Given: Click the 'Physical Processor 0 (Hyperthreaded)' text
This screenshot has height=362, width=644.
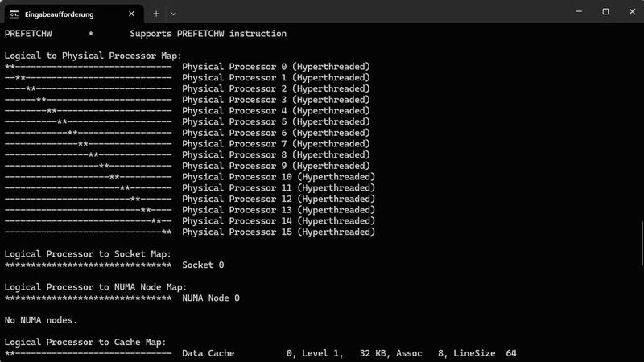Looking at the screenshot, I should tap(275, 67).
